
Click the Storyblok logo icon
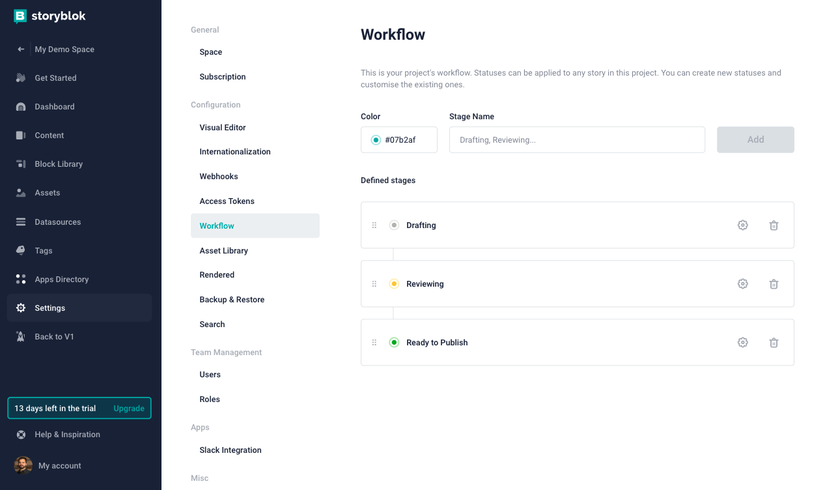pyautogui.click(x=20, y=16)
